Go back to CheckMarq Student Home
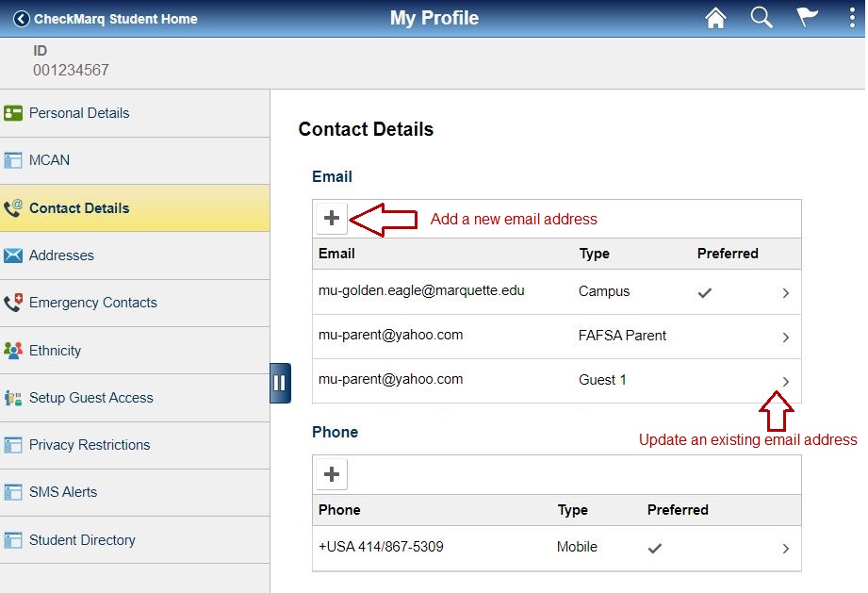Image resolution: width=868 pixels, height=593 pixels. (106, 19)
